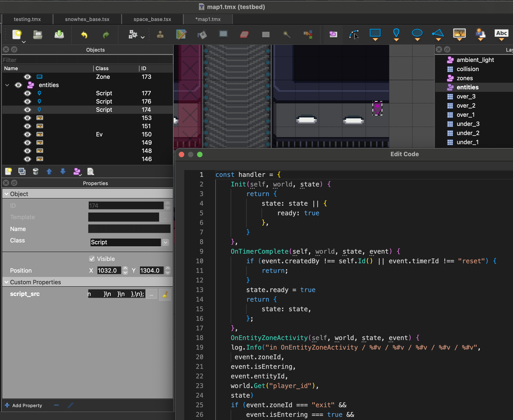
Task: Switch to the testing.tmx tab
Action: pos(27,19)
